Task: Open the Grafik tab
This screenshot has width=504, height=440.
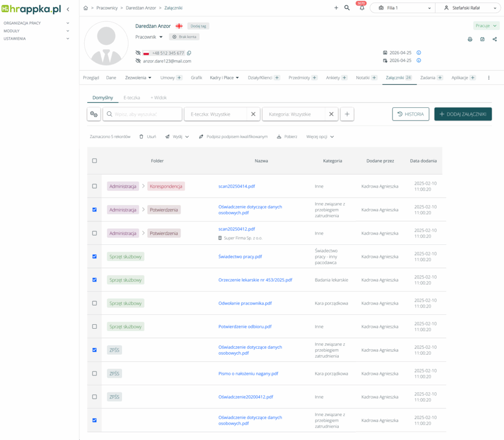Action: click(x=196, y=78)
